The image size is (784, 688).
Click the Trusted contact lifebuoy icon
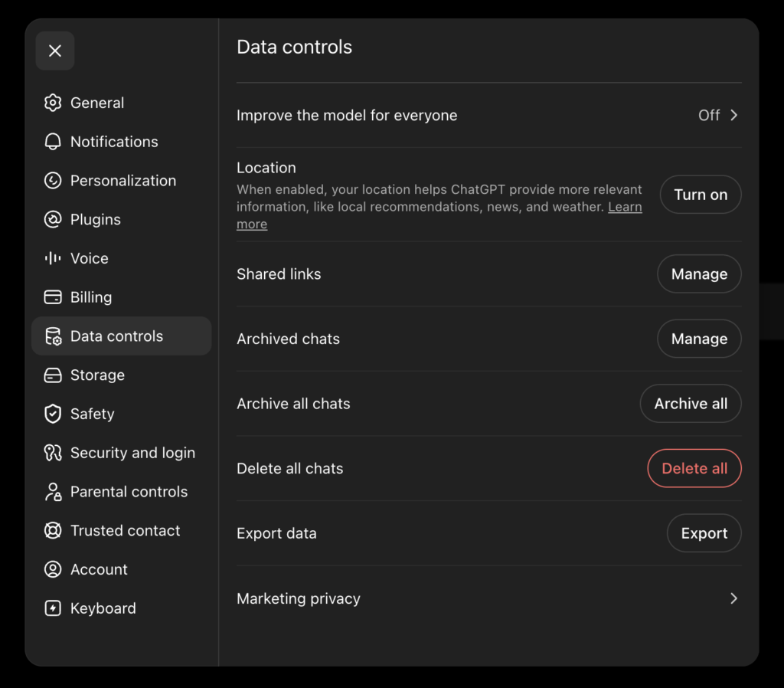(x=53, y=530)
